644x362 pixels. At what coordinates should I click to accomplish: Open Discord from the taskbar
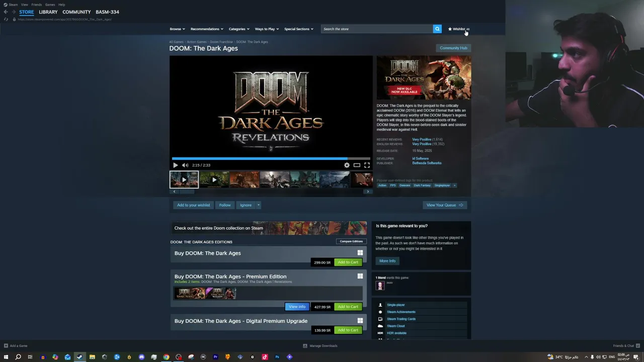pyautogui.click(x=141, y=357)
